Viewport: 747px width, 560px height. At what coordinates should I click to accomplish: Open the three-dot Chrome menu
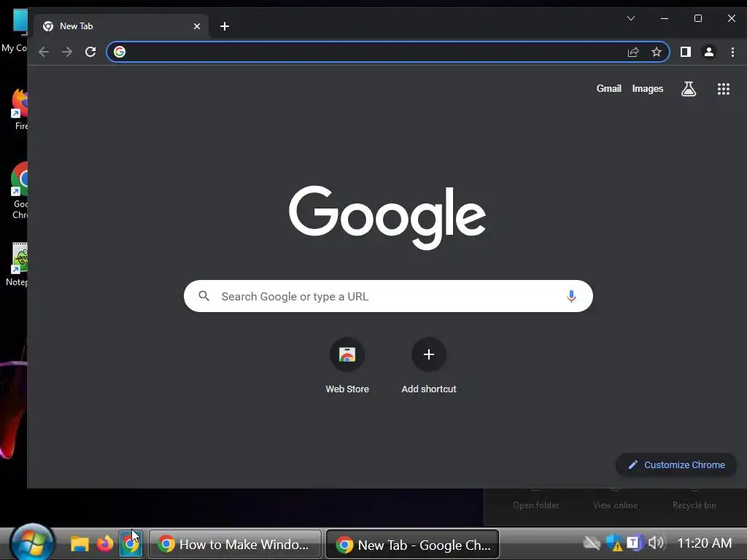(732, 52)
